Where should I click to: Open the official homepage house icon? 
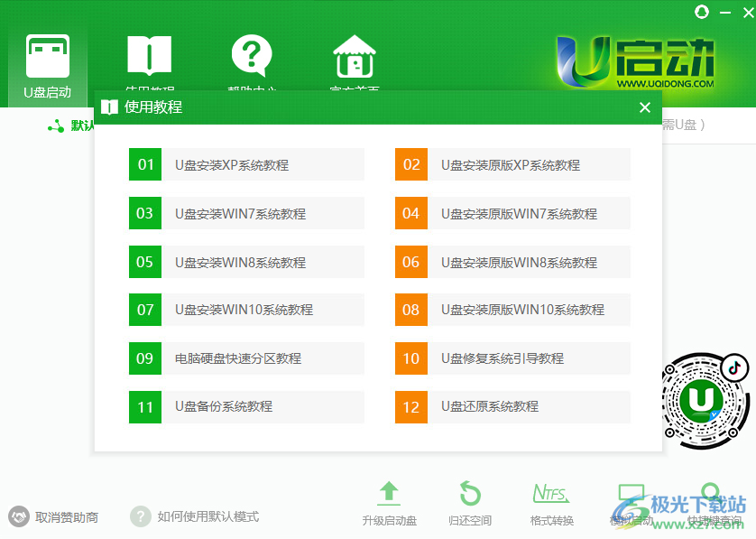(355, 56)
